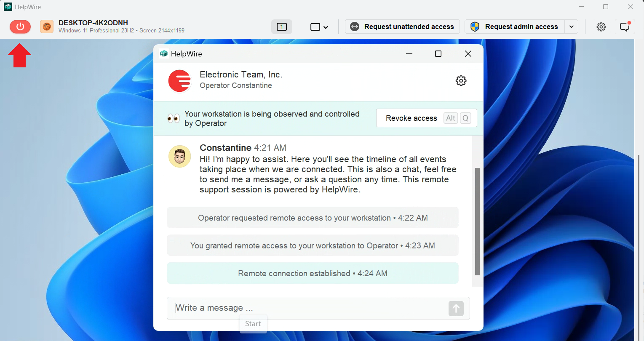Click the HelpWire logo in chat title bar

tap(164, 53)
